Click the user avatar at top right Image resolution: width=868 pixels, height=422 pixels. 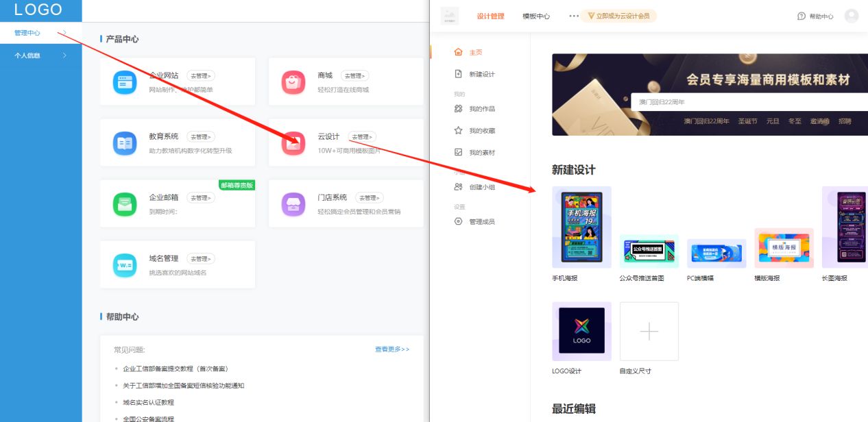[x=852, y=16]
